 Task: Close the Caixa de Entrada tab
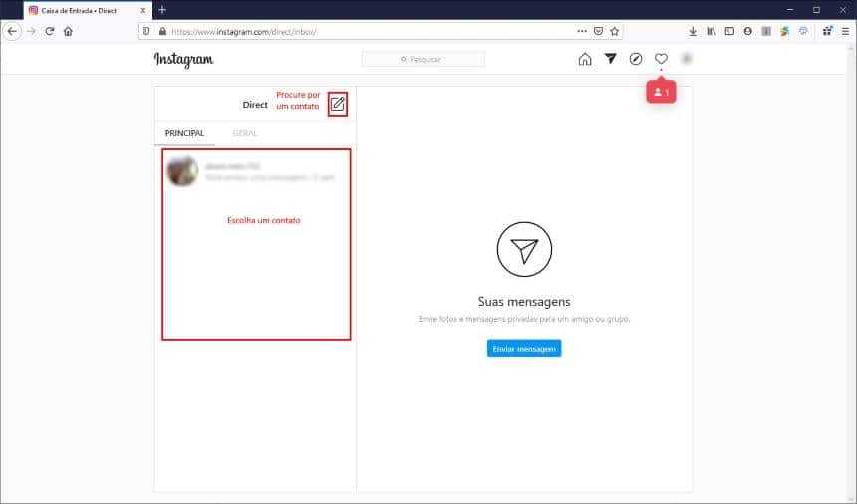pyautogui.click(x=143, y=10)
